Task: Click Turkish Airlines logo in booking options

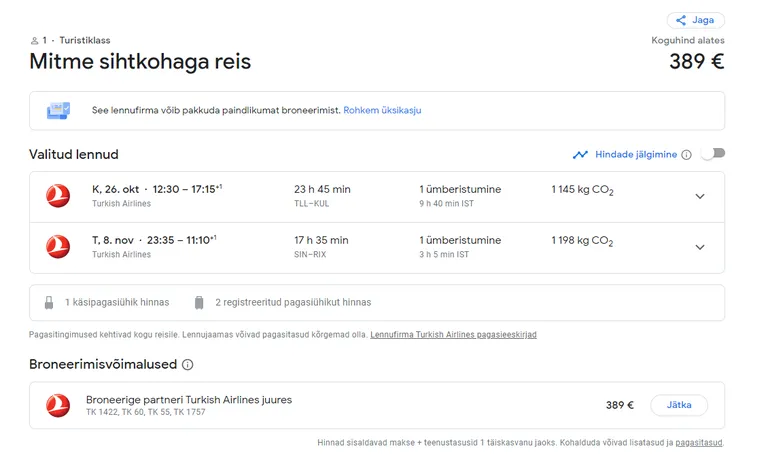Action: coord(58,405)
